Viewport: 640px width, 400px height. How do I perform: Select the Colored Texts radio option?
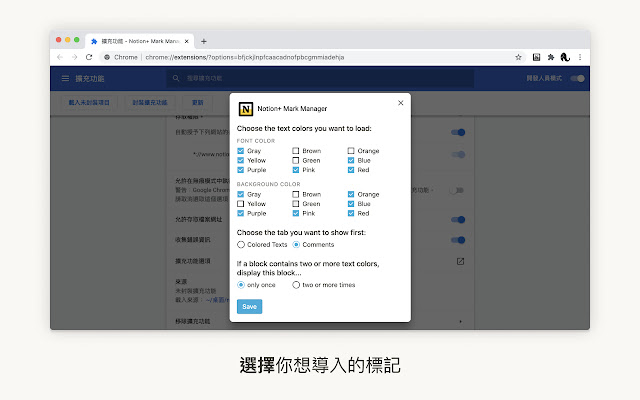coord(241,244)
